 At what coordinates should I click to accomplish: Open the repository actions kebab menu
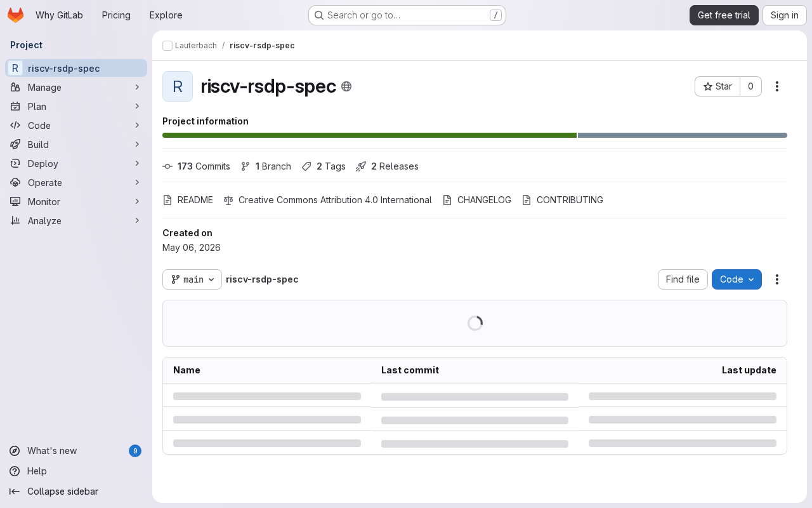(x=777, y=279)
